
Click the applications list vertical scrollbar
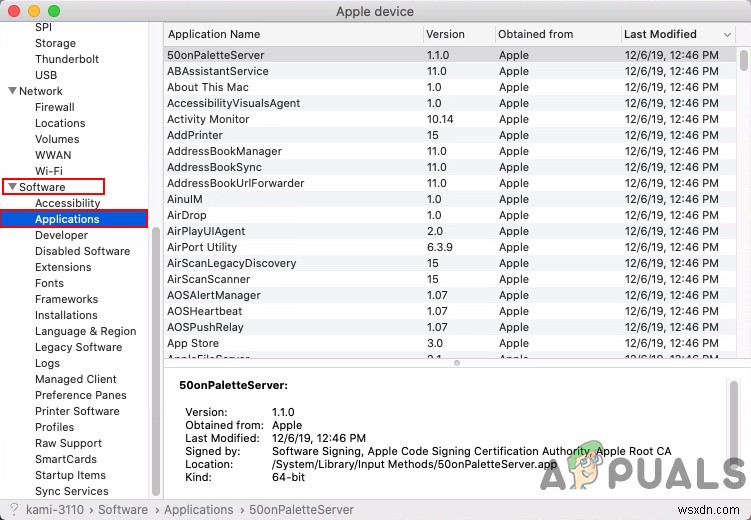tap(743, 60)
